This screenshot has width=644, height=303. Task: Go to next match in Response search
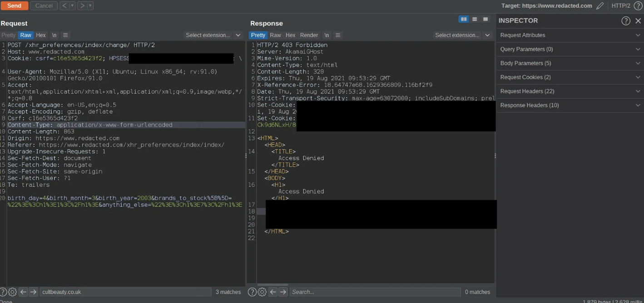[x=283, y=292]
